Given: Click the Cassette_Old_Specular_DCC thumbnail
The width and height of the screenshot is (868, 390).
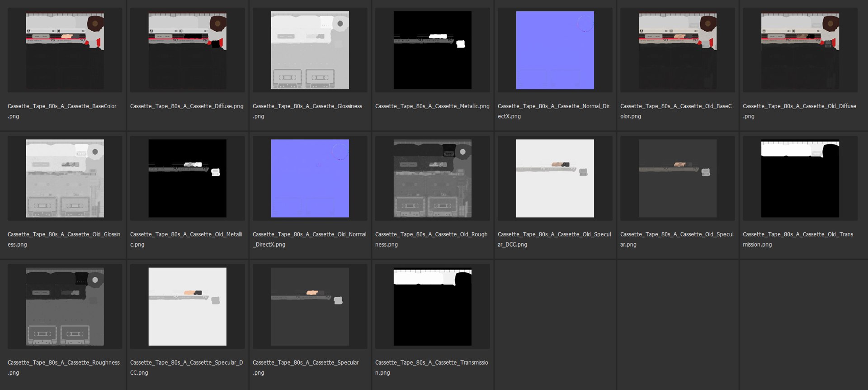Looking at the screenshot, I should [x=555, y=178].
